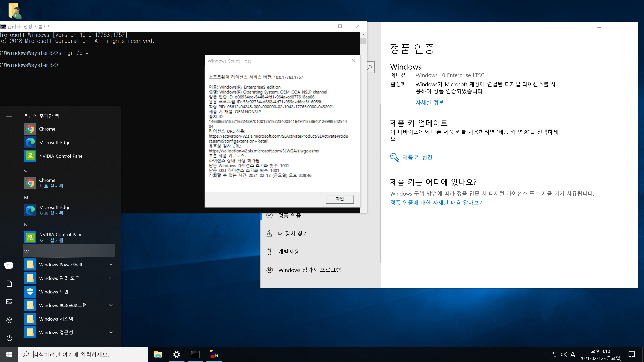The width and height of the screenshot is (644, 362).
Task: Minimize the Settings window
Action: click(599, 27)
